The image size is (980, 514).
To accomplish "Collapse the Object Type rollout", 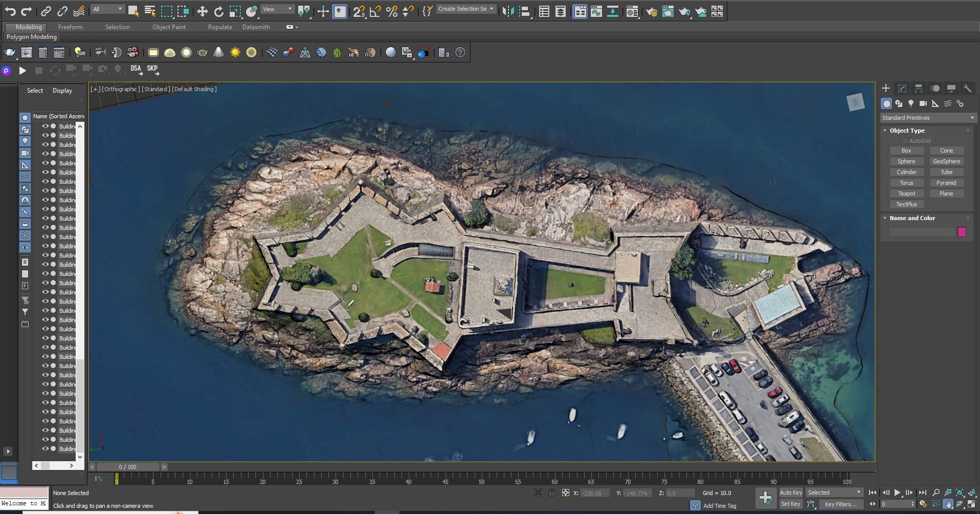I will pyautogui.click(x=885, y=131).
